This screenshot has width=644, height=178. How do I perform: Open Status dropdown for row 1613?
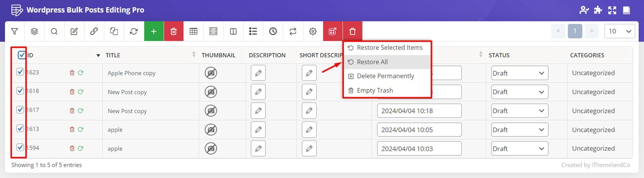coord(520,129)
